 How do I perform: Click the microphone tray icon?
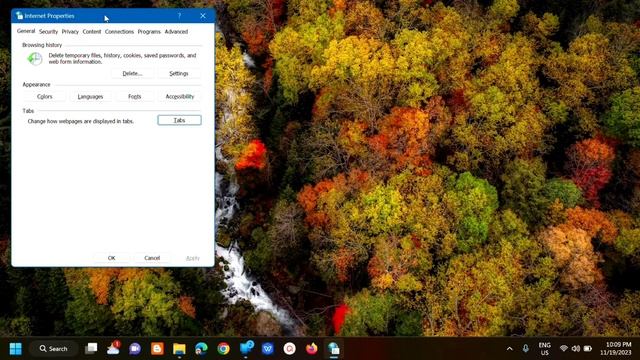(526, 349)
